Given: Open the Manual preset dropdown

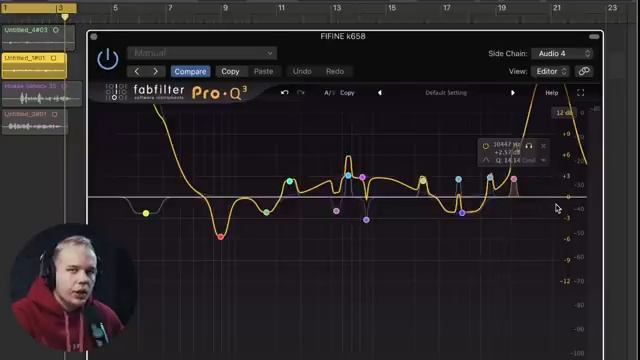Looking at the screenshot, I should pos(202,53).
